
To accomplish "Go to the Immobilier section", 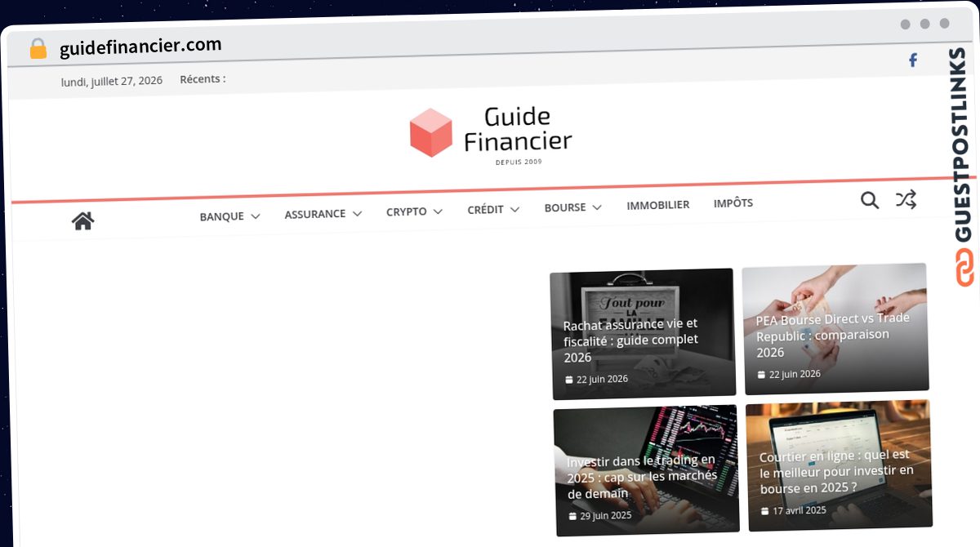I will (x=658, y=205).
